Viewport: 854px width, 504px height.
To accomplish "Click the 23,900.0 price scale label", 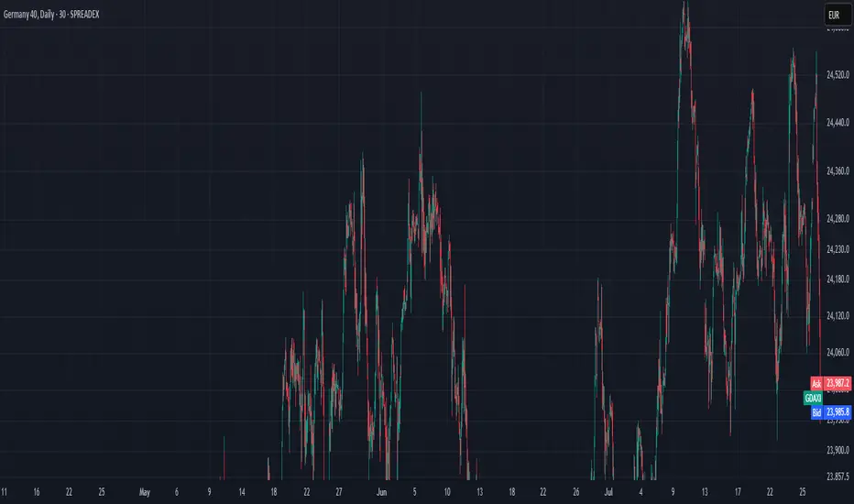I will click(838, 450).
